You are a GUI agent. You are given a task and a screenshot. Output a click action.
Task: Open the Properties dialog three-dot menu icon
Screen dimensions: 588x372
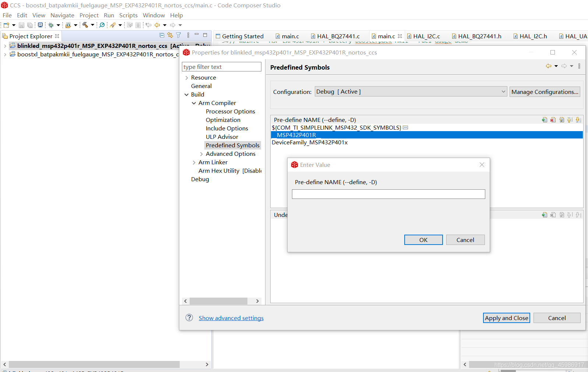(579, 66)
